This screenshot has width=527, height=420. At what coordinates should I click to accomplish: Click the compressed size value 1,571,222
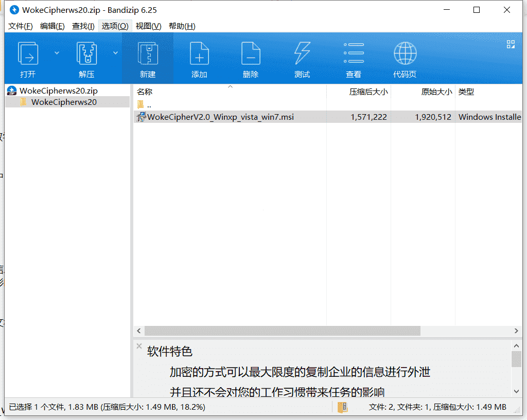368,117
